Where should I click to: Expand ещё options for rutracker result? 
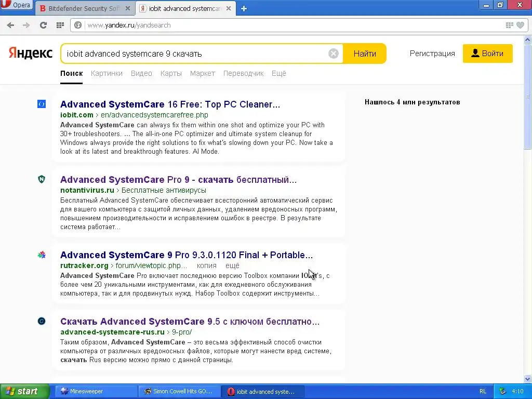click(232, 265)
